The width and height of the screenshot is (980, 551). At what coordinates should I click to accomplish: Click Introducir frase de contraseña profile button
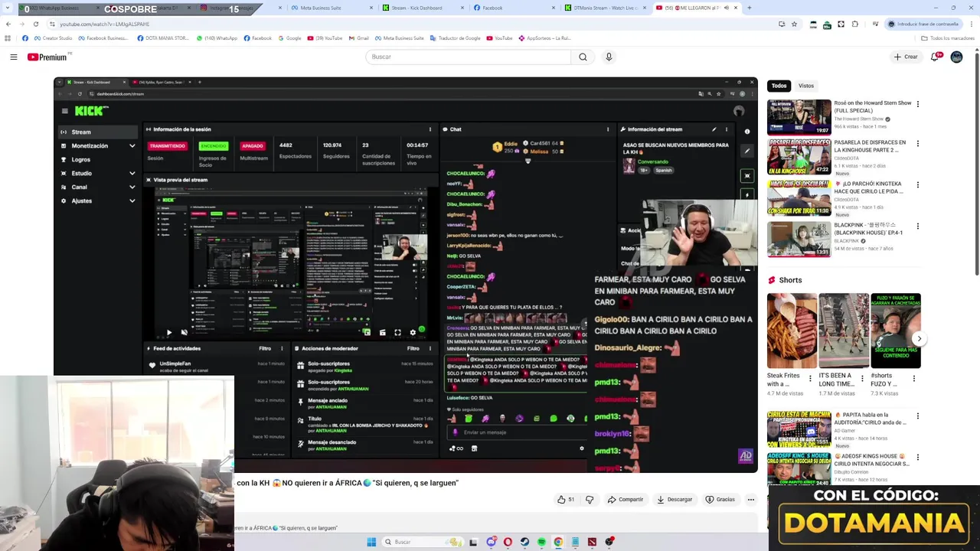tap(923, 24)
